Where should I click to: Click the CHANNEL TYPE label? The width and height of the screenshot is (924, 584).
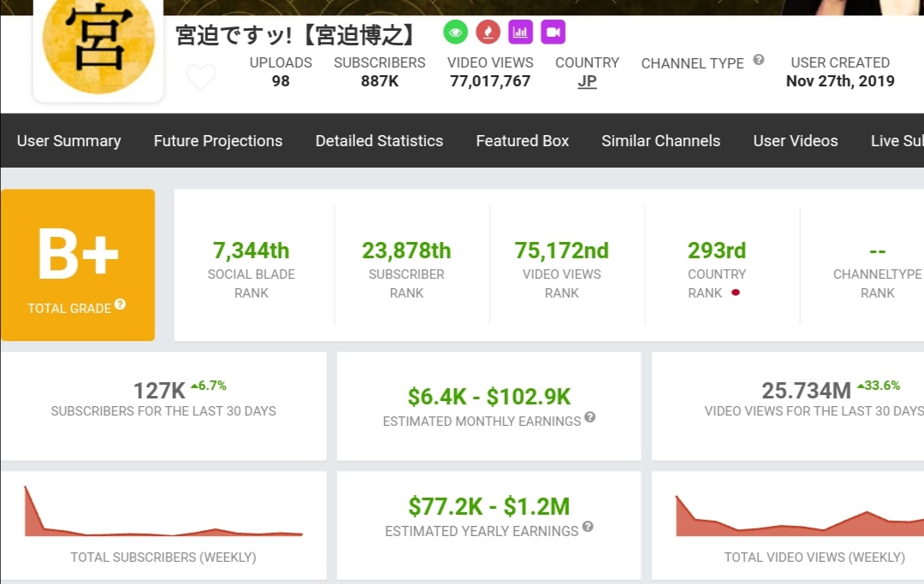692,63
